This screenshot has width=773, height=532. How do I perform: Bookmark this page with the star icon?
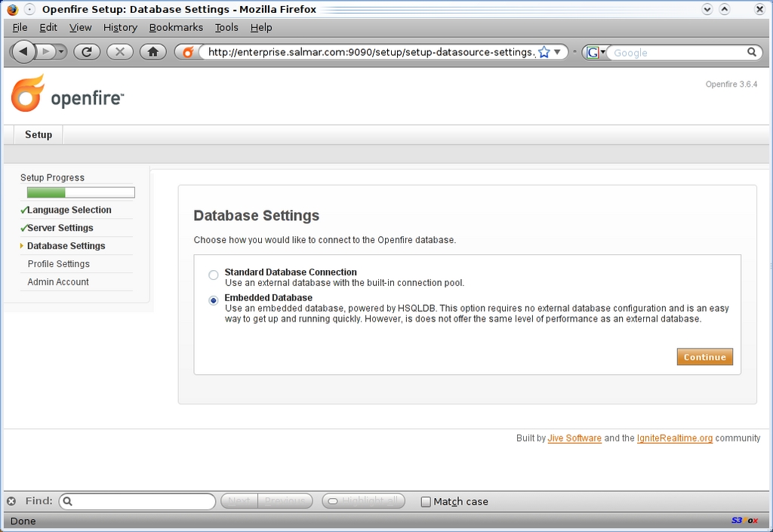(x=544, y=52)
